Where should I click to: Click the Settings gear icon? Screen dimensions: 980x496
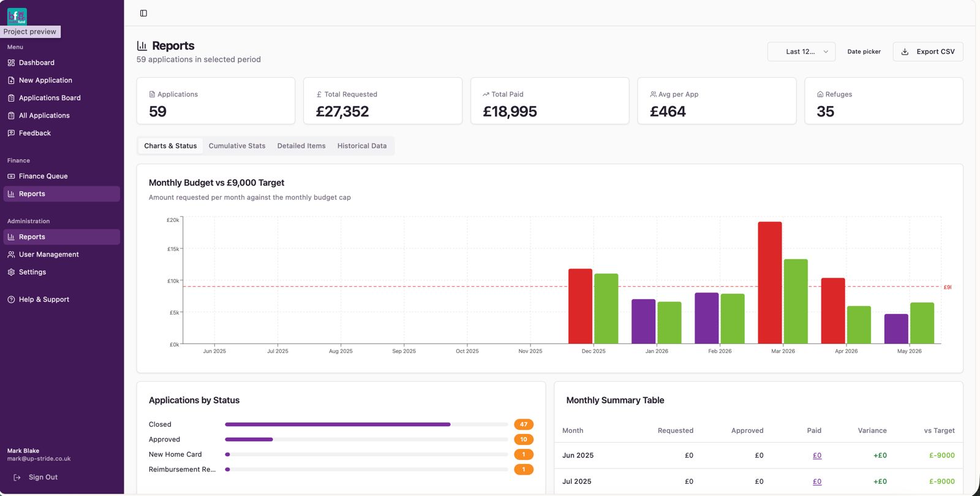pyautogui.click(x=11, y=272)
